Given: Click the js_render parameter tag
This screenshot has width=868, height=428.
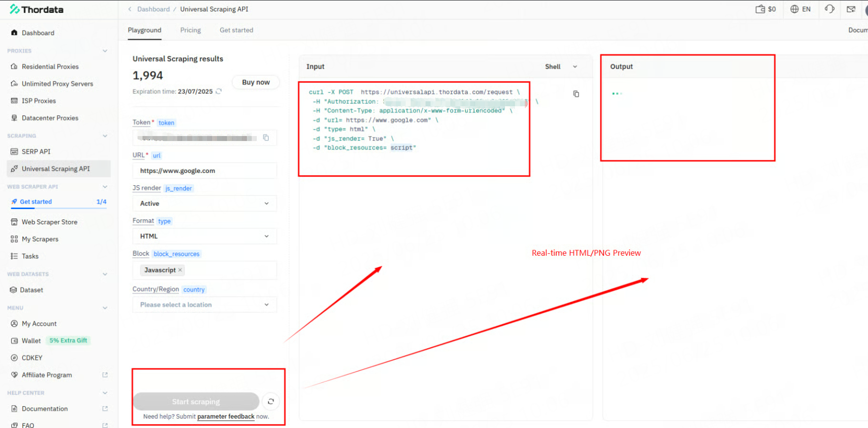Looking at the screenshot, I should 179,188.
